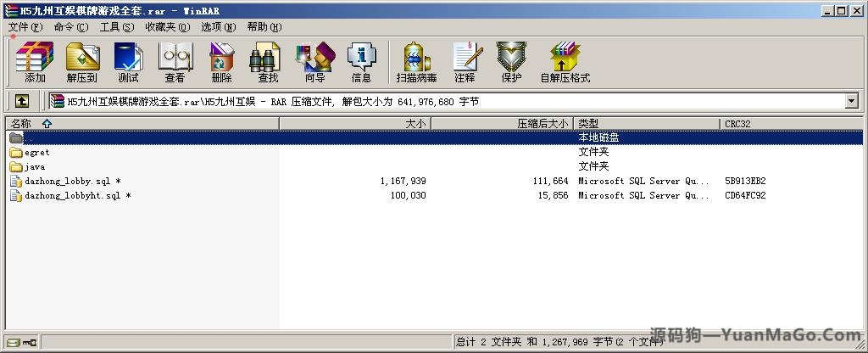
Task: Click the status bar totals text
Action: [x=559, y=342]
